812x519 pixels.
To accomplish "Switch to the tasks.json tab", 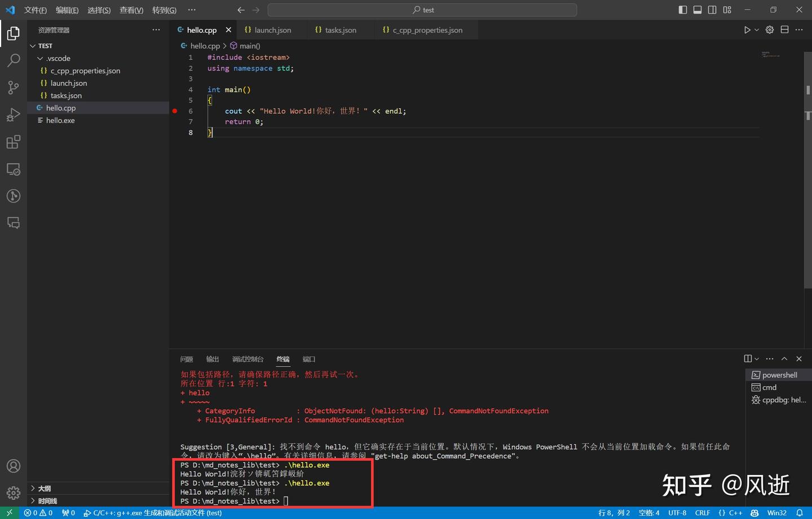I will click(x=341, y=30).
